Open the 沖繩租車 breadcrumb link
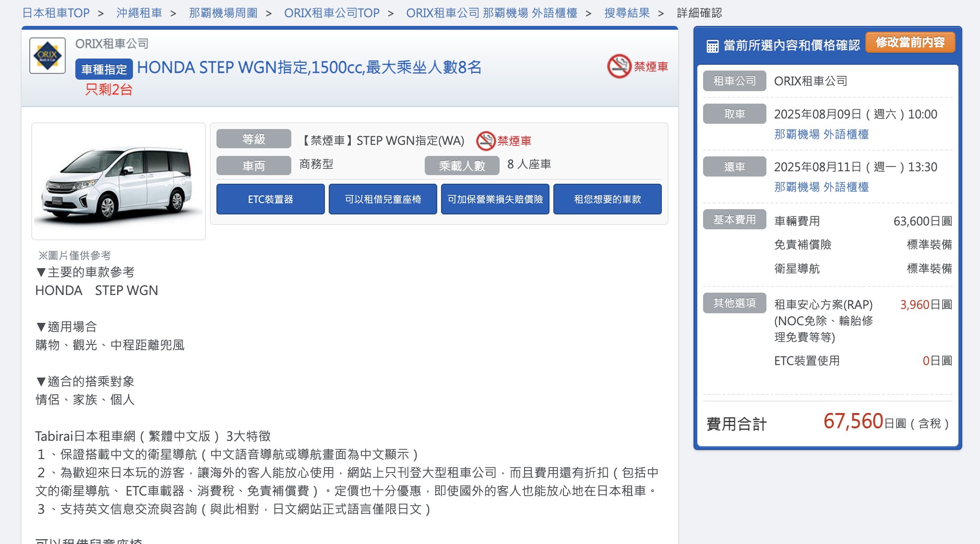 (139, 13)
